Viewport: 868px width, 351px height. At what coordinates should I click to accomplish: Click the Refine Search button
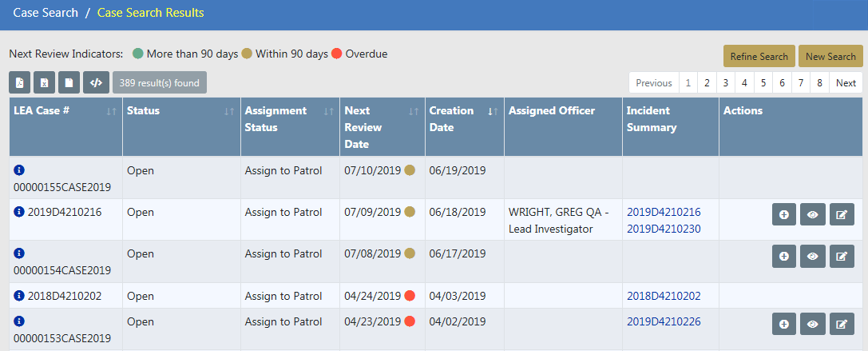coord(759,56)
